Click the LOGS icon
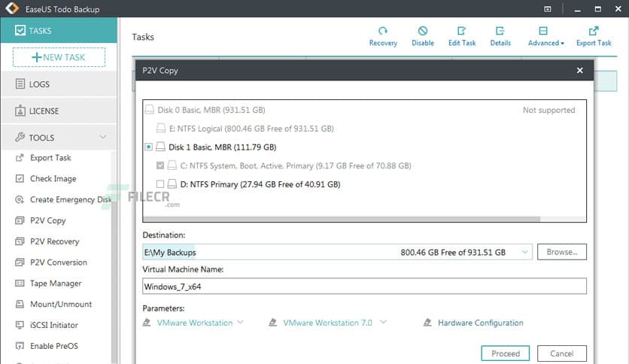629x364 pixels. [x=20, y=83]
